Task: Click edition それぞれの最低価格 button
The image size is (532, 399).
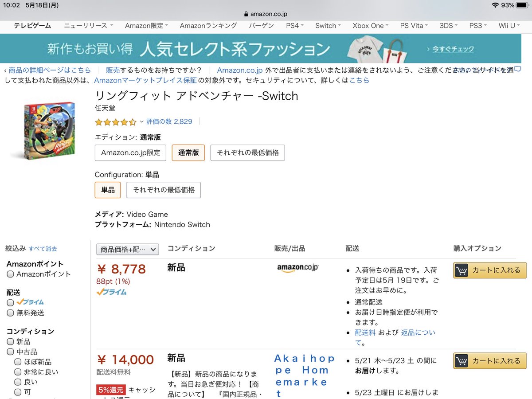Action: (248, 153)
